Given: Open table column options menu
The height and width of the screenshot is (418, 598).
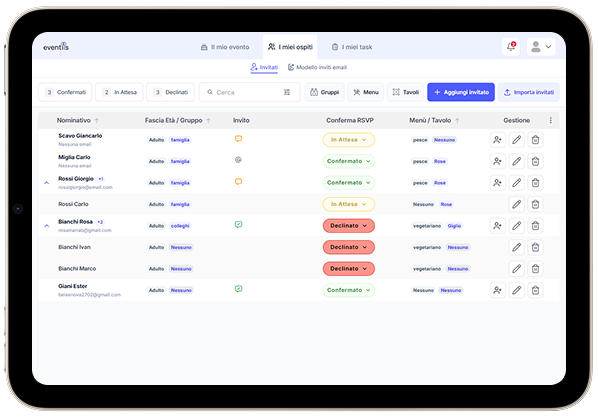Looking at the screenshot, I should click(550, 121).
